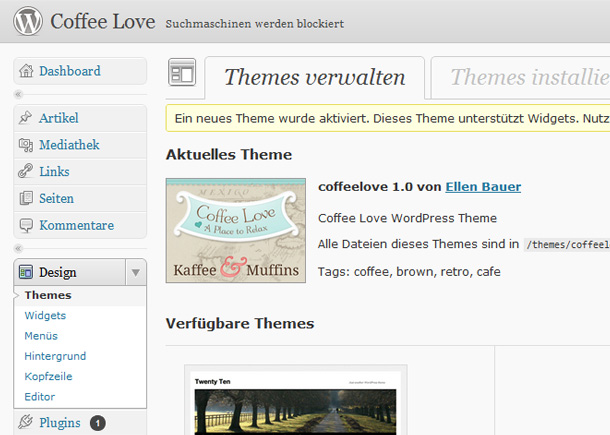Viewport: 610px width, 435px height.
Task: Click the Kommentare speech bubble icon
Action: [x=26, y=225]
